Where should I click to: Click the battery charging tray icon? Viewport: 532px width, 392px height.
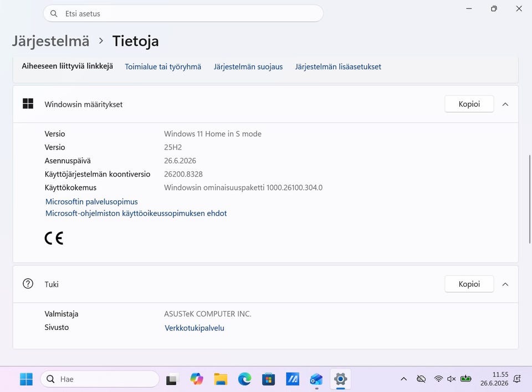click(x=465, y=379)
